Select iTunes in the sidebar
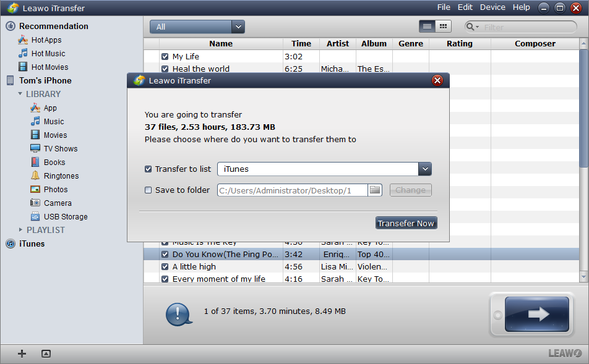Screen dimensions: 589x364 pos(32,243)
